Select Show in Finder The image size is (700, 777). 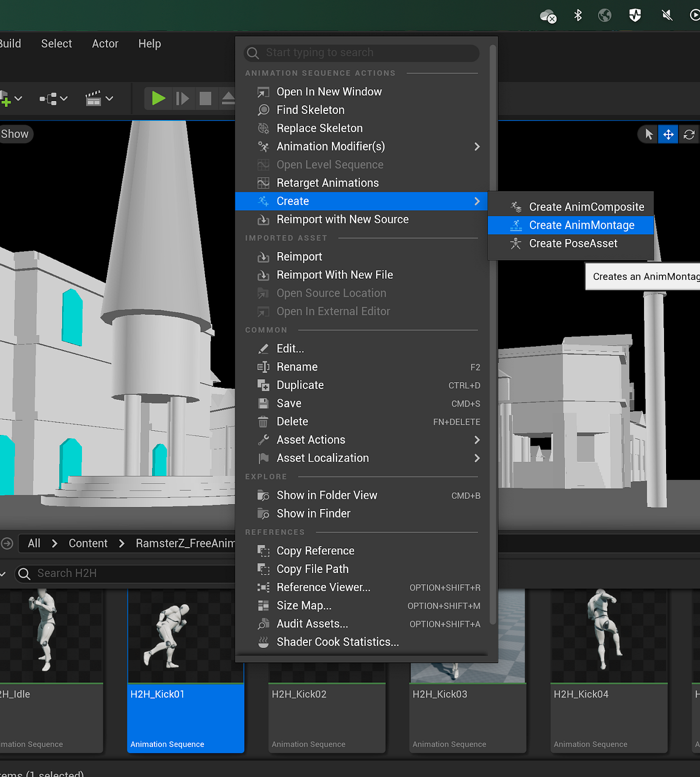361,513
